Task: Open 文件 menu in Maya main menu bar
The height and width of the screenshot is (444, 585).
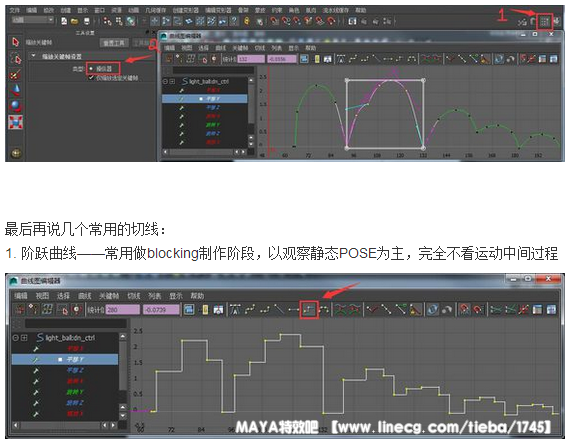Action: click(x=14, y=10)
